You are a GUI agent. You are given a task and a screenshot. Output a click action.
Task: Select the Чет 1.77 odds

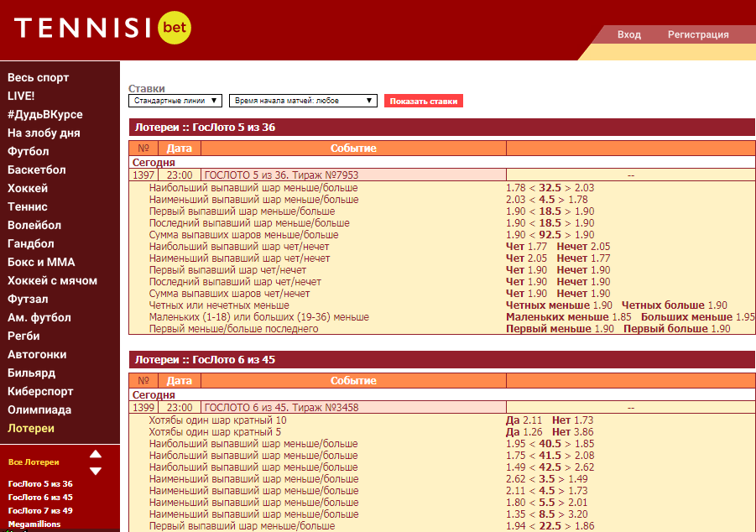pyautogui.click(x=526, y=247)
